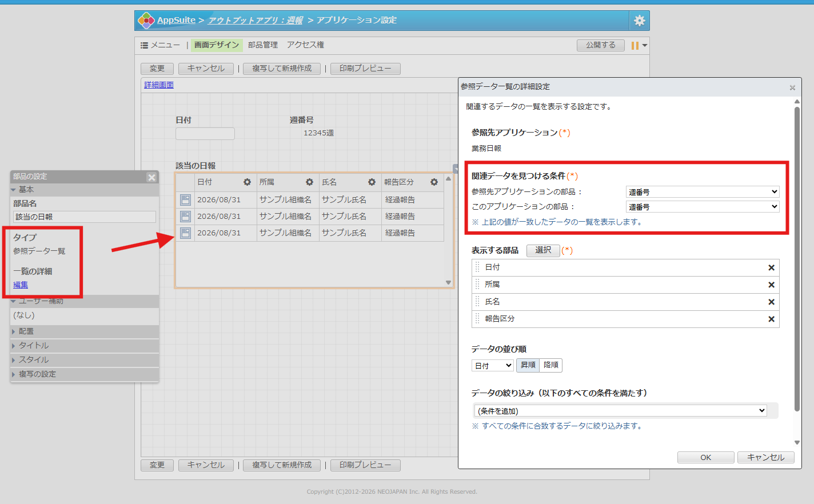814x504 pixels.
Task: Click the 編集 link under 一覧の詳細
Action: pyautogui.click(x=21, y=285)
